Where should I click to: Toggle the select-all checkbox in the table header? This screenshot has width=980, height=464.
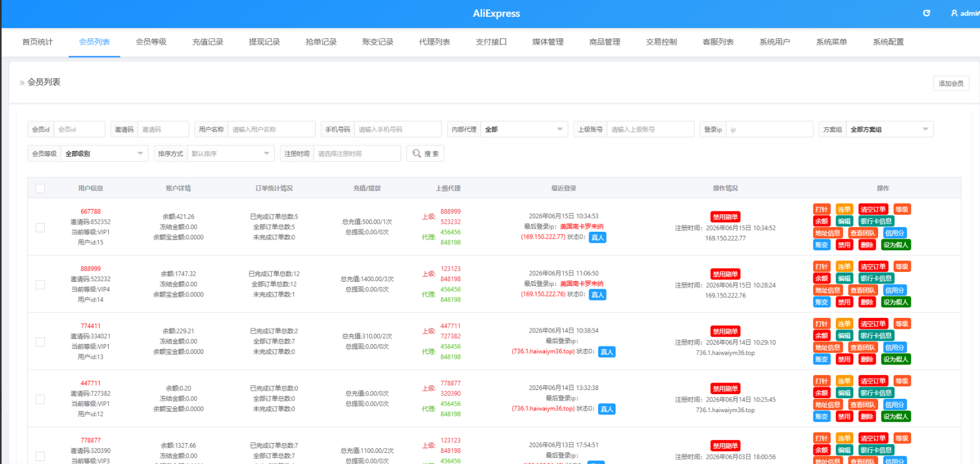[x=40, y=188]
